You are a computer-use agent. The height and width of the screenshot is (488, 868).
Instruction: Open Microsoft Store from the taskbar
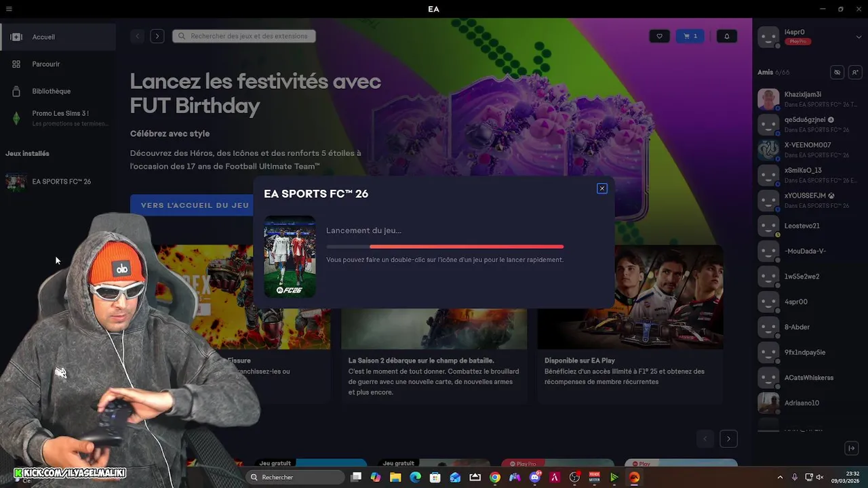click(x=435, y=477)
